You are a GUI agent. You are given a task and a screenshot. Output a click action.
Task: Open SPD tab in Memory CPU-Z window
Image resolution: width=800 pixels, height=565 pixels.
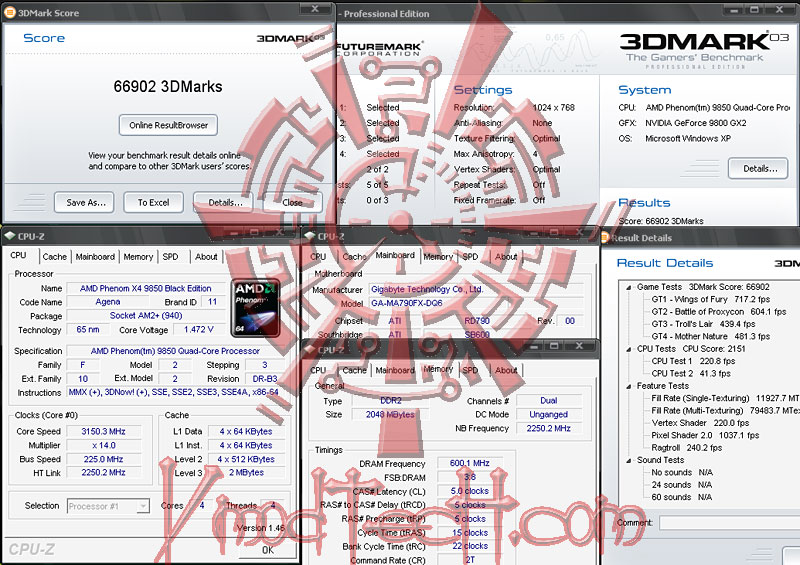point(470,370)
